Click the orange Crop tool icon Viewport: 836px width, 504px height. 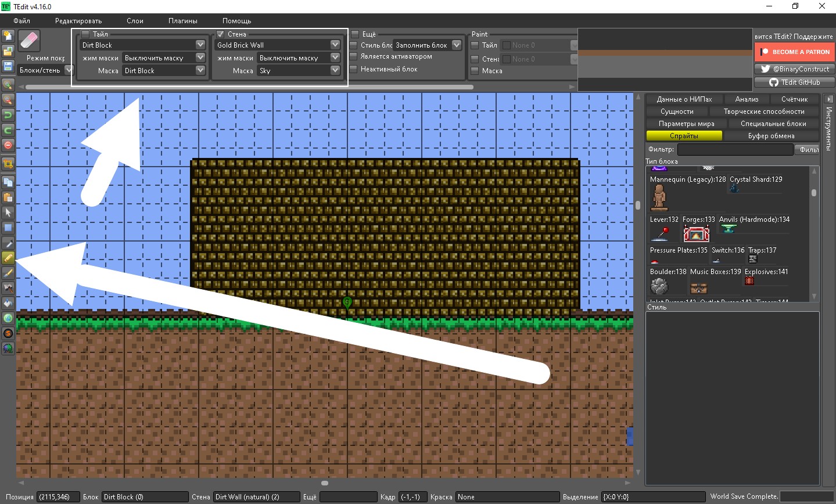click(x=8, y=164)
